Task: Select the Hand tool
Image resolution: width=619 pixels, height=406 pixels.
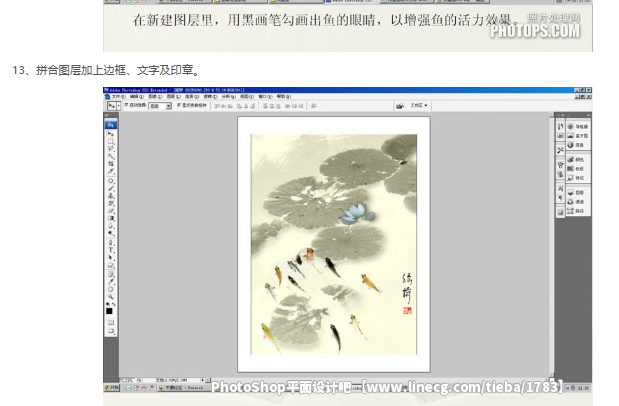Action: pos(111,289)
